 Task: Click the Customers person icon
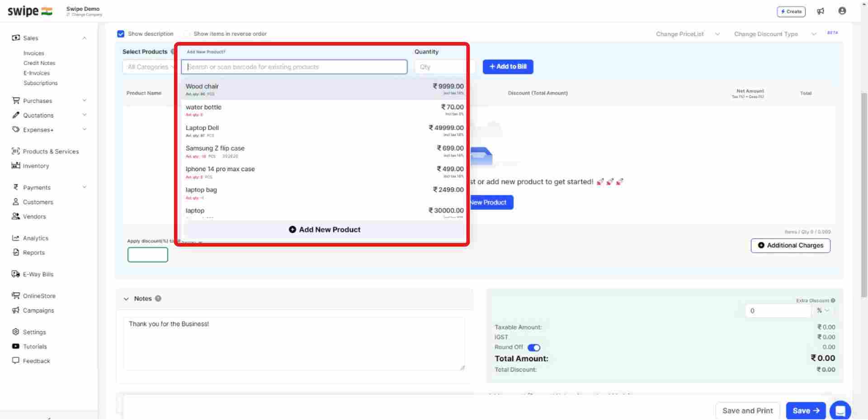(x=16, y=201)
